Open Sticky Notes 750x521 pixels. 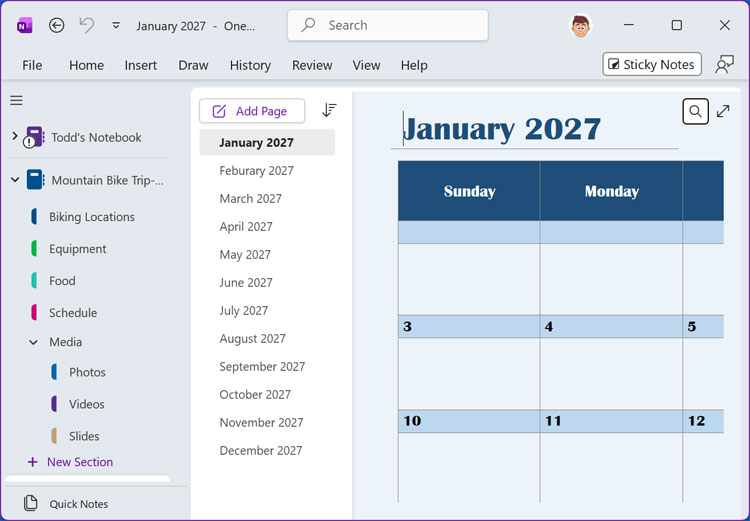(652, 64)
